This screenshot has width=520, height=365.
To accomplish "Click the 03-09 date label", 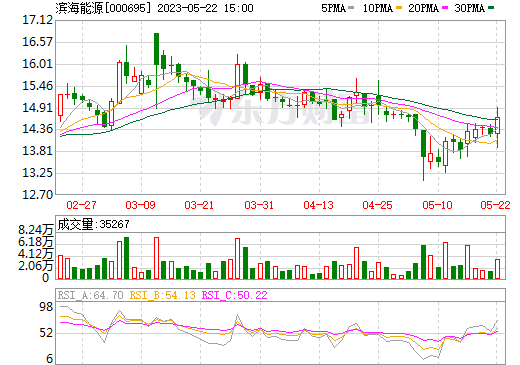I will [x=140, y=205].
